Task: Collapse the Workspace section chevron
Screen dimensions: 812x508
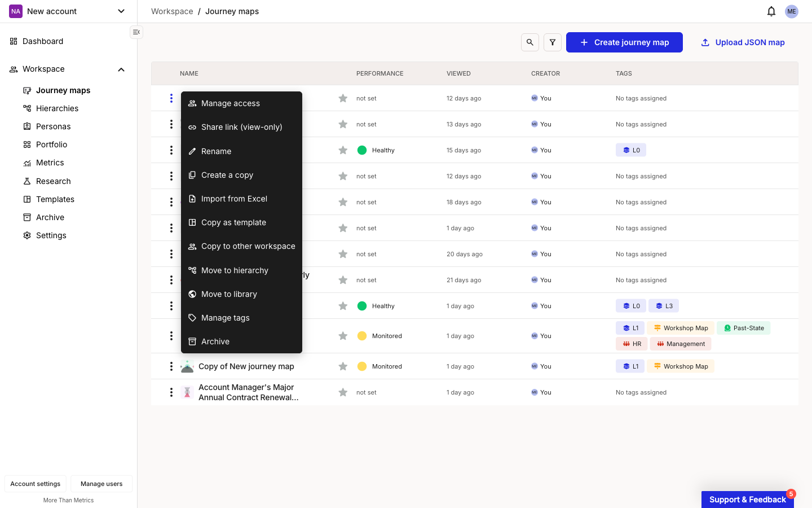Action: pos(121,69)
